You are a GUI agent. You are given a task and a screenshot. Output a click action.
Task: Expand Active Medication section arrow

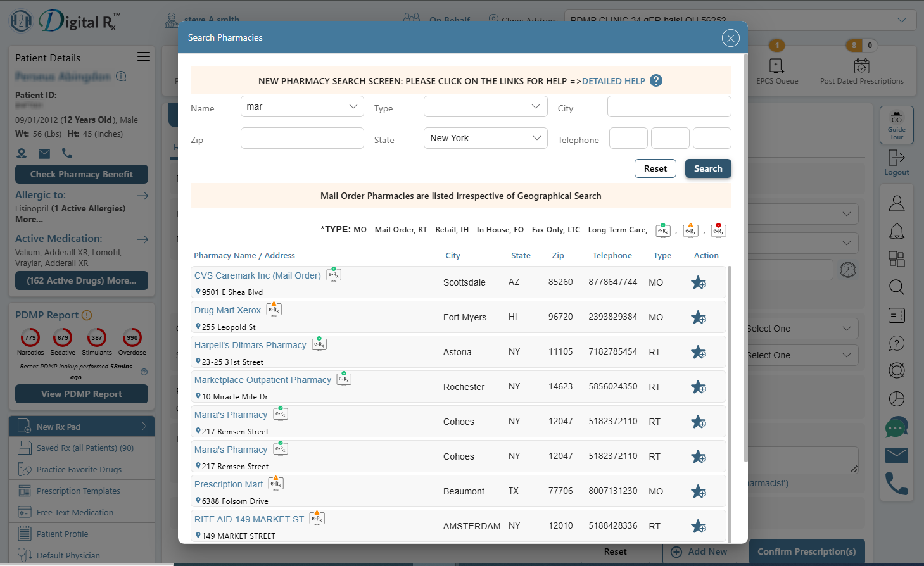pyautogui.click(x=142, y=239)
